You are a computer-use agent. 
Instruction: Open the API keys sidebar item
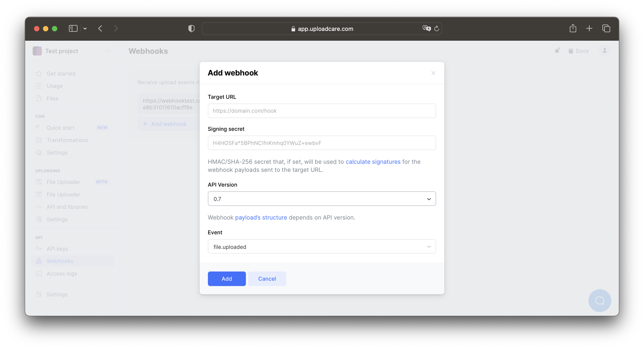pos(57,249)
